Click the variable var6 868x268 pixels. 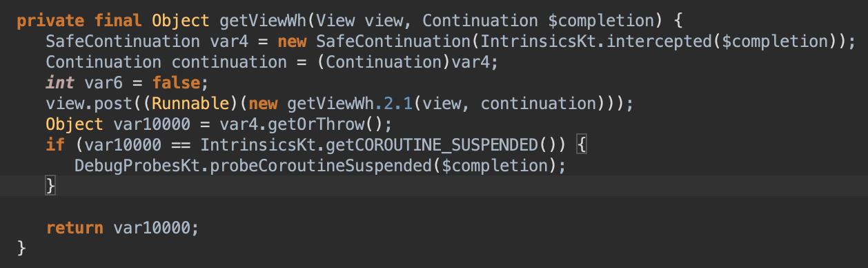click(107, 83)
